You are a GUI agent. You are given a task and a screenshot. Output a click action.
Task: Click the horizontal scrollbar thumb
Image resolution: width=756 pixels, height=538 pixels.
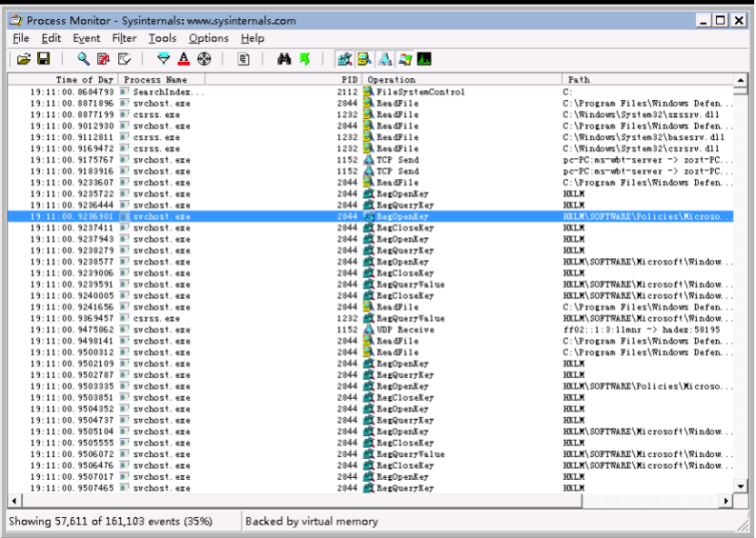302,501
